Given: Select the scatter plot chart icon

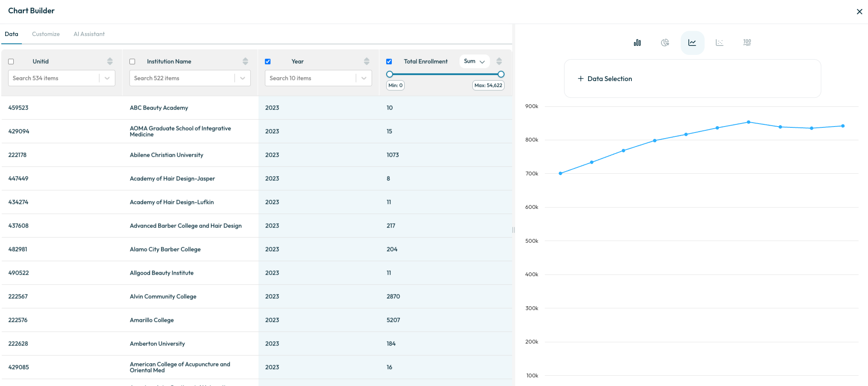Looking at the screenshot, I should click(x=720, y=42).
